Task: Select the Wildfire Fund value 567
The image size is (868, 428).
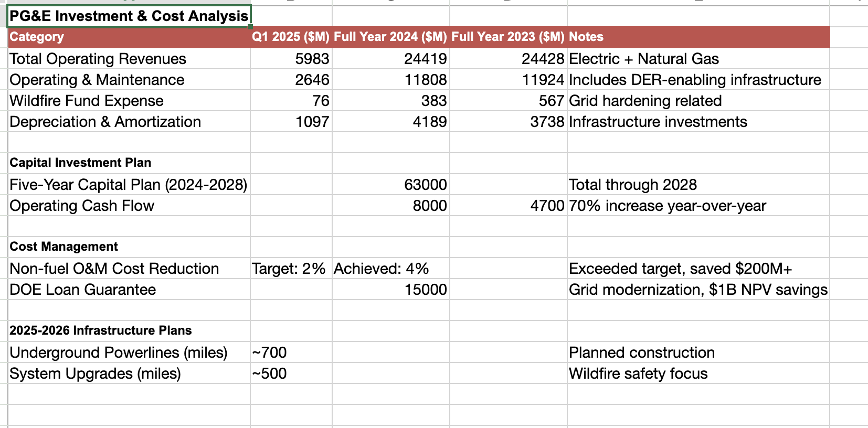Action: pos(552,101)
